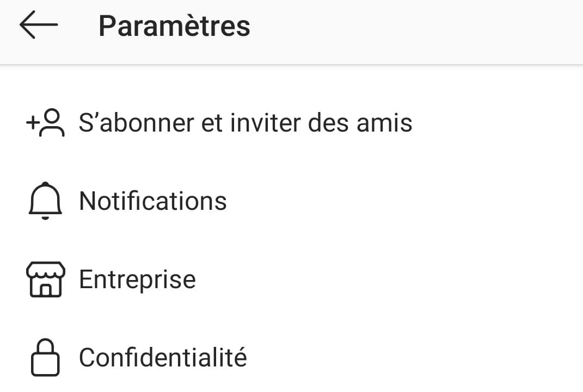This screenshot has width=583, height=392.
Task: Click the add-person follow icon
Action: [45, 123]
